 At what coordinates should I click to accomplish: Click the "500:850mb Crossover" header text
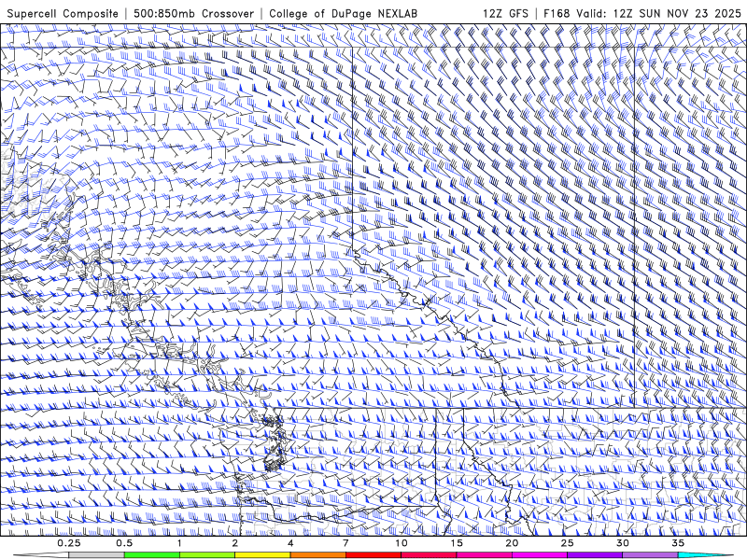coord(193,13)
